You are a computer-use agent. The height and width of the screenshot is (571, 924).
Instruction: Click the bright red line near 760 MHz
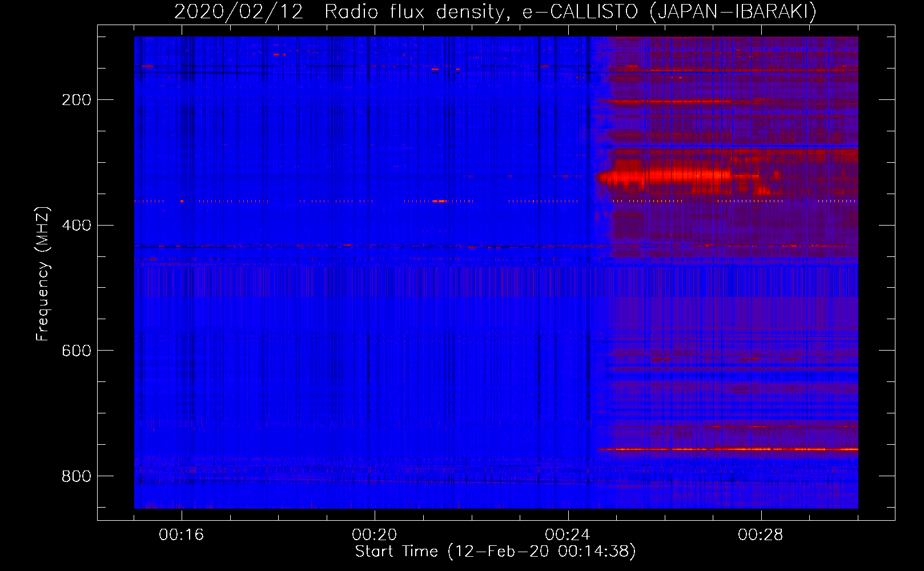tap(728, 449)
